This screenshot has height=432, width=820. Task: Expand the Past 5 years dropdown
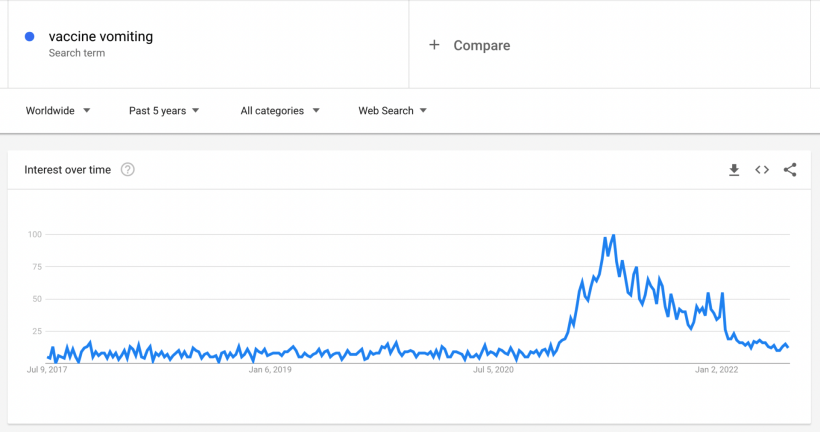tap(164, 111)
